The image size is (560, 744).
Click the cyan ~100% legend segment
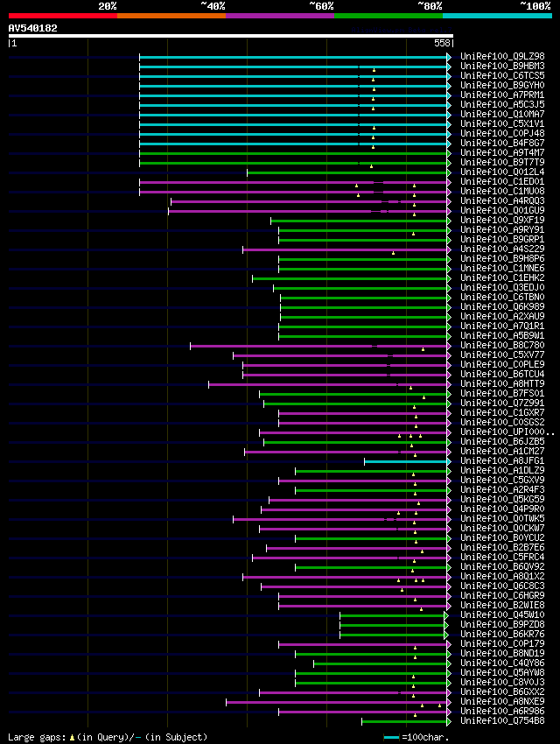click(x=497, y=16)
